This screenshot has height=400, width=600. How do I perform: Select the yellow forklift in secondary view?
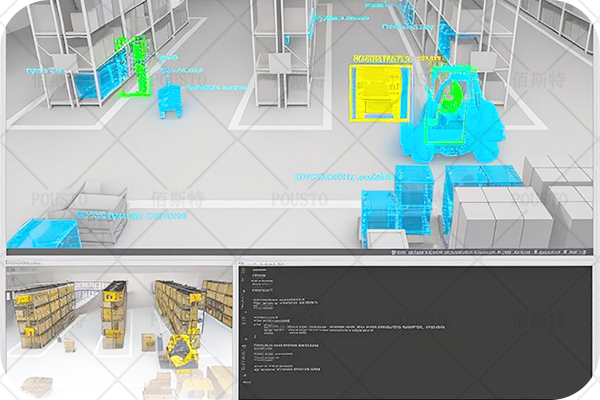coord(181,350)
